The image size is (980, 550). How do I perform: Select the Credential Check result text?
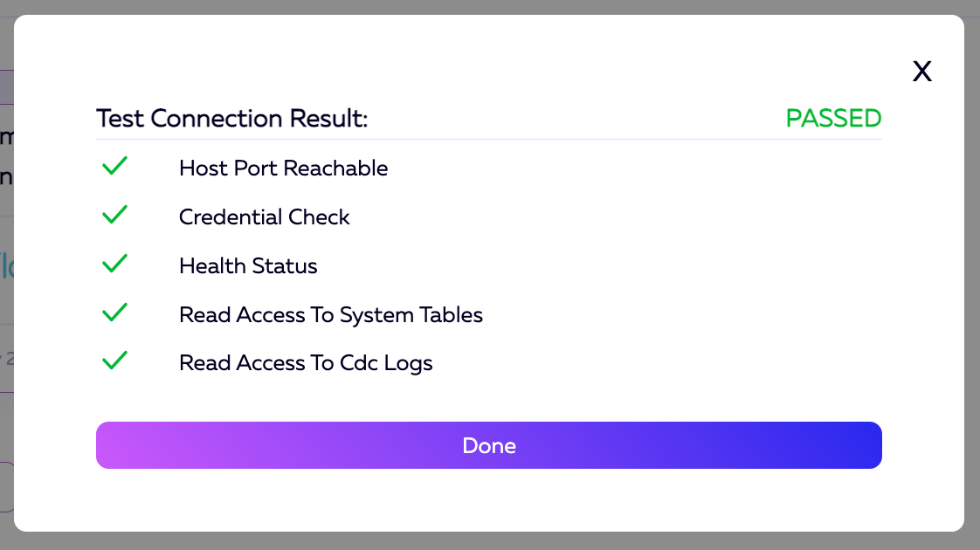264,217
